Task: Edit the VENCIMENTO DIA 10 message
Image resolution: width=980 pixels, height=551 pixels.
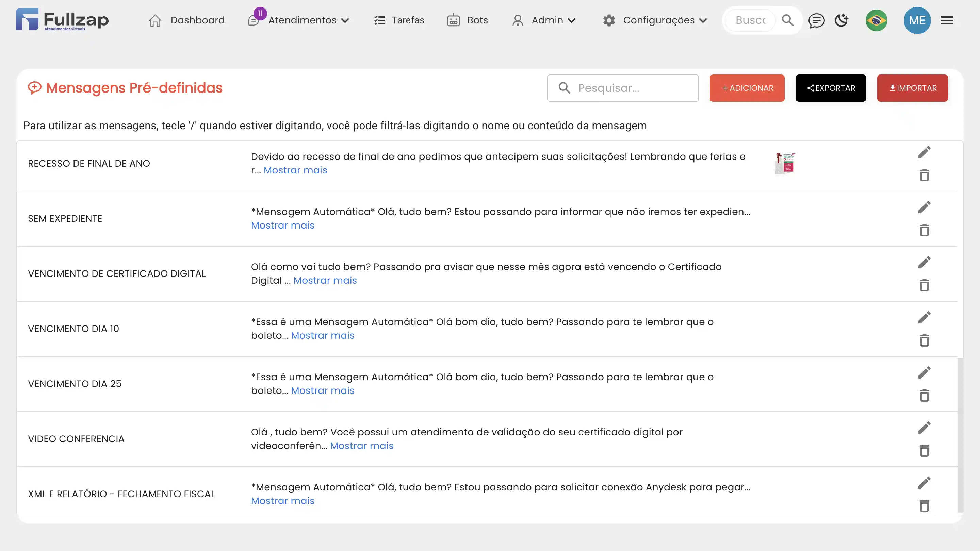Action: (x=924, y=318)
